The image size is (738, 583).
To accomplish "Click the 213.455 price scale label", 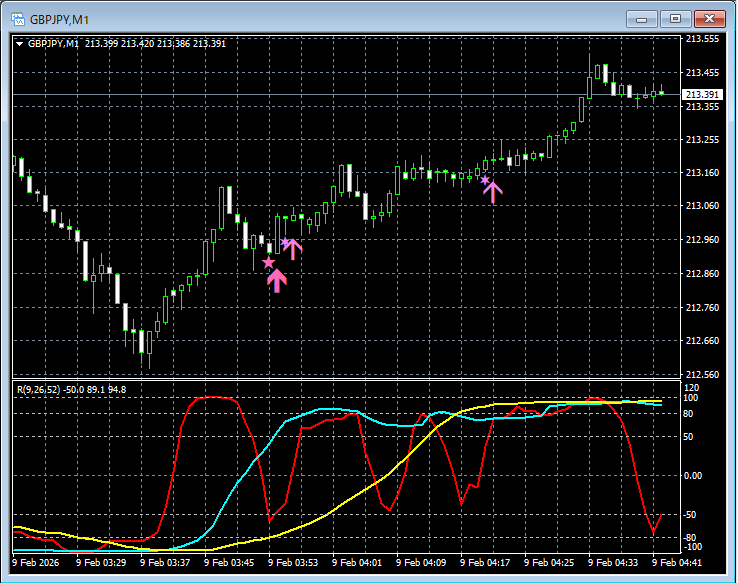I will click(702, 73).
